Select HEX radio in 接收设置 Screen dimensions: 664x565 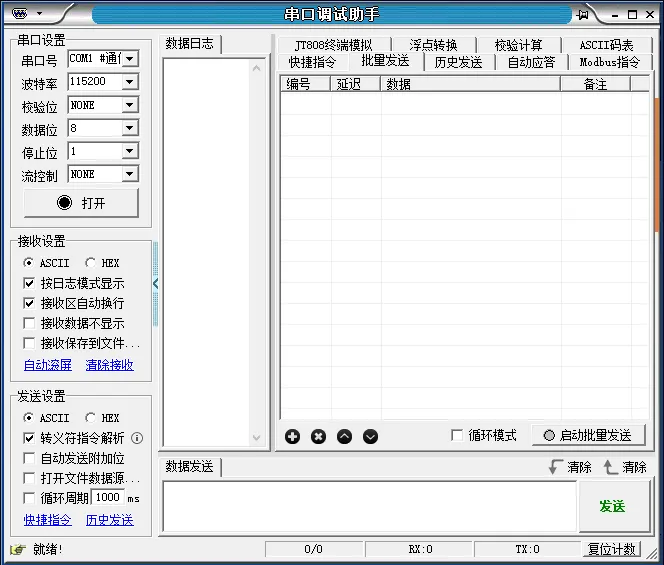click(91, 263)
